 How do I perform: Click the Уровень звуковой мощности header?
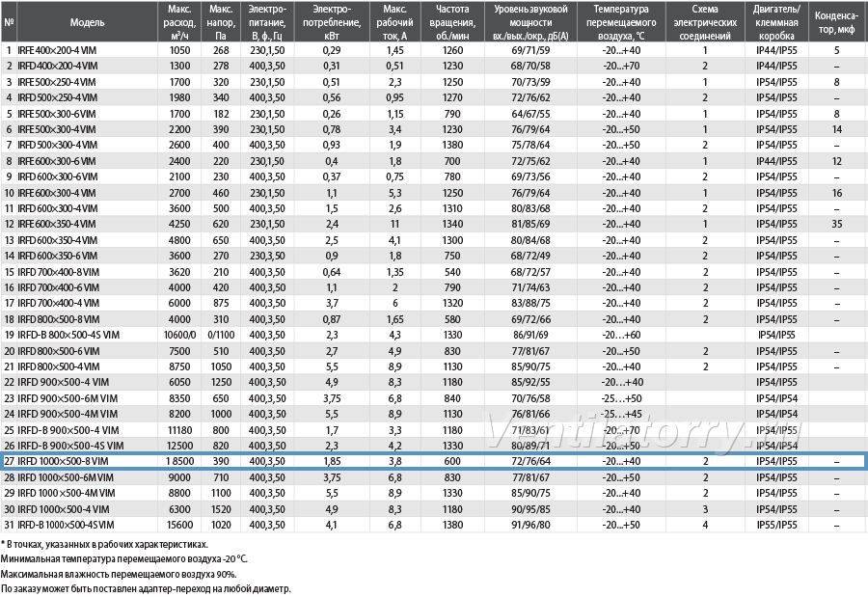tap(530, 22)
